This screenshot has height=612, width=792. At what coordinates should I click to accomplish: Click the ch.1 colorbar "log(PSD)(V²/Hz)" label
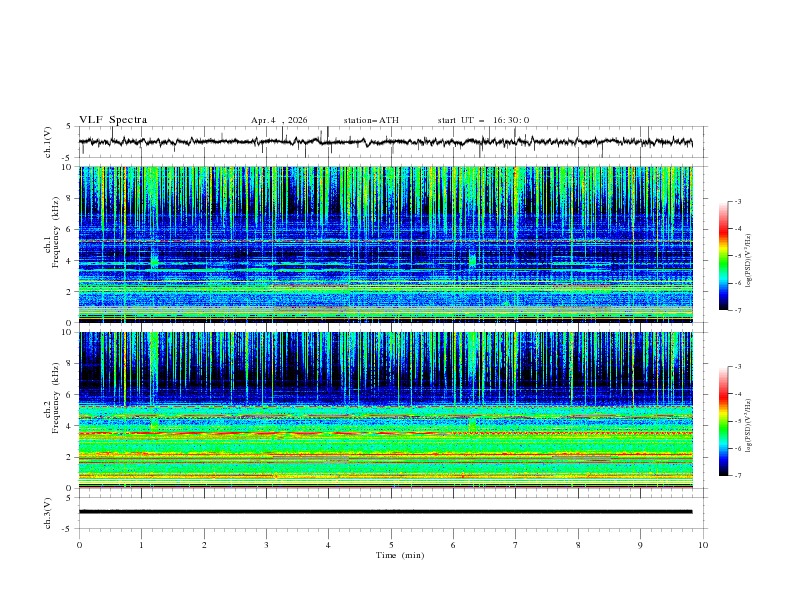(749, 261)
